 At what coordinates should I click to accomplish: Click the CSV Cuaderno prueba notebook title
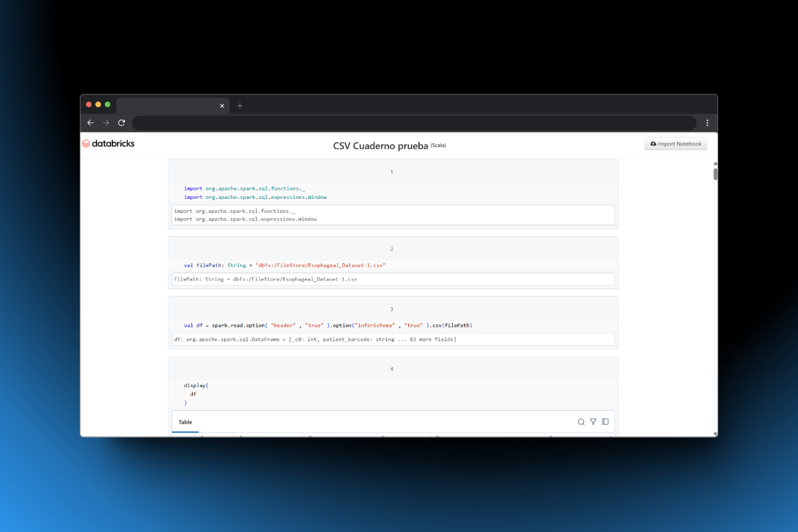pyautogui.click(x=380, y=146)
